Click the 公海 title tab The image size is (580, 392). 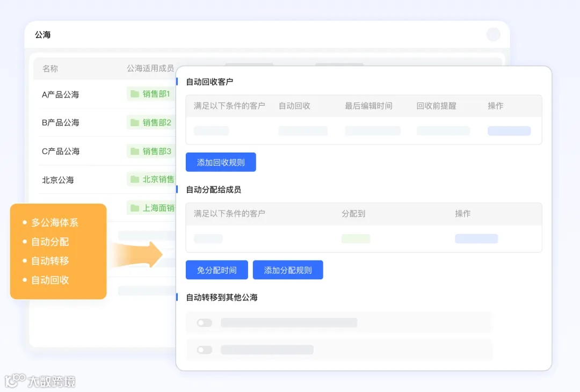tap(43, 34)
